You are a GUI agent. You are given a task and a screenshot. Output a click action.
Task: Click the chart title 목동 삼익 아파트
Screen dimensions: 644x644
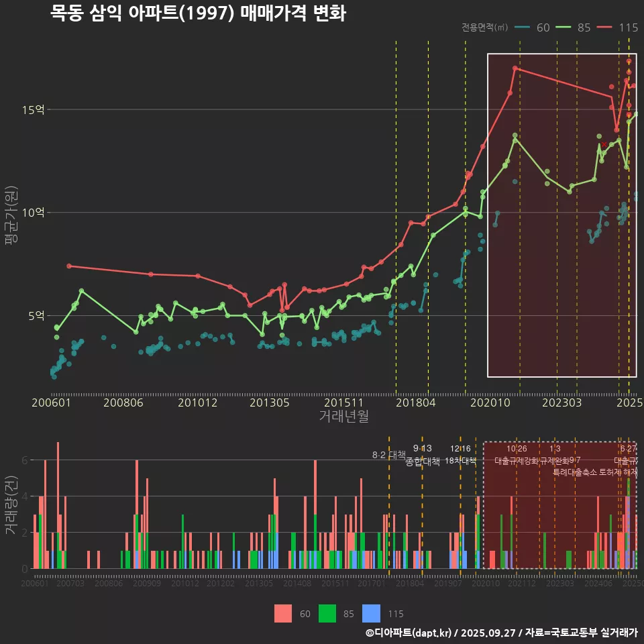(198, 13)
